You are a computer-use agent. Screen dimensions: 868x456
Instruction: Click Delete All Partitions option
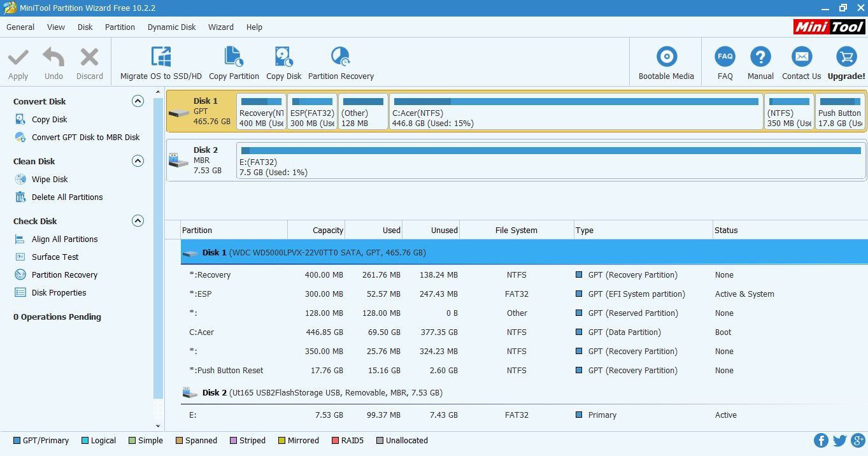67,197
